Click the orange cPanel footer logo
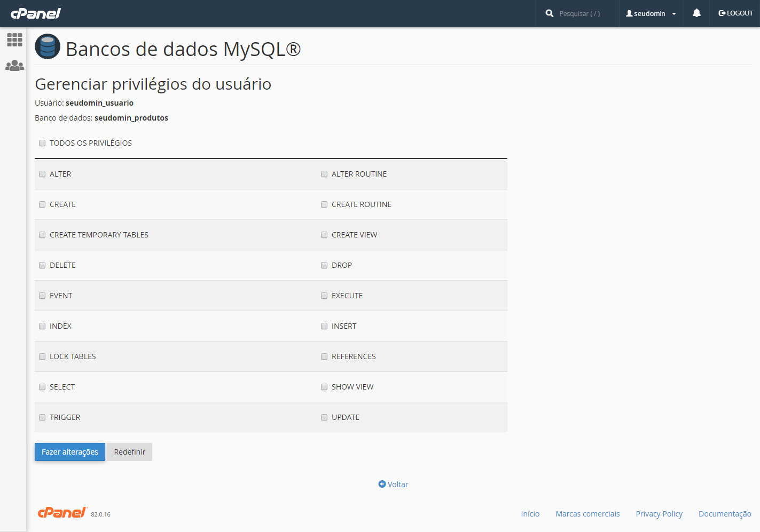 click(x=62, y=512)
